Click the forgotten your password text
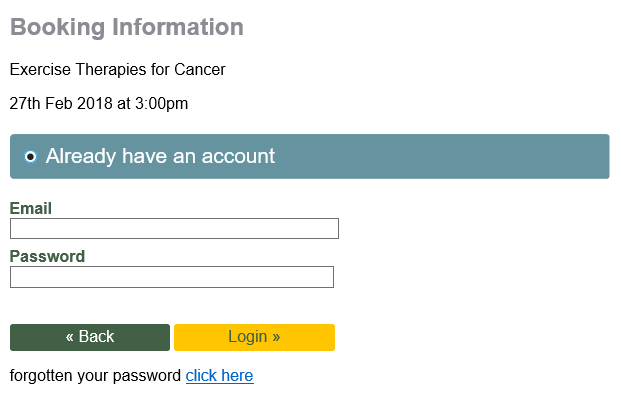The height and width of the screenshot is (397, 621). (x=95, y=376)
